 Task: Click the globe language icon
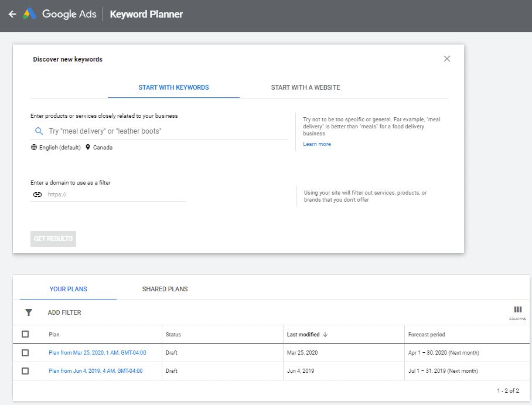(34, 147)
